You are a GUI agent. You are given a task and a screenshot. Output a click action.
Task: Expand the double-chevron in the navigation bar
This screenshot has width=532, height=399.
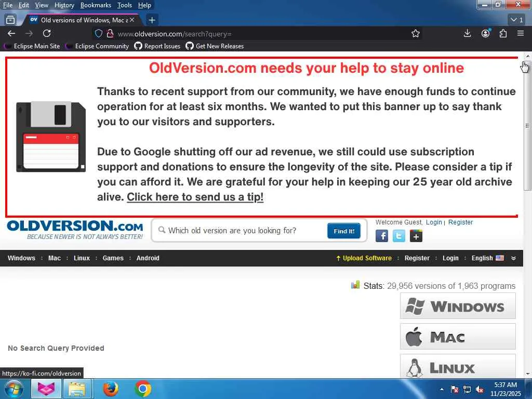pos(513,258)
